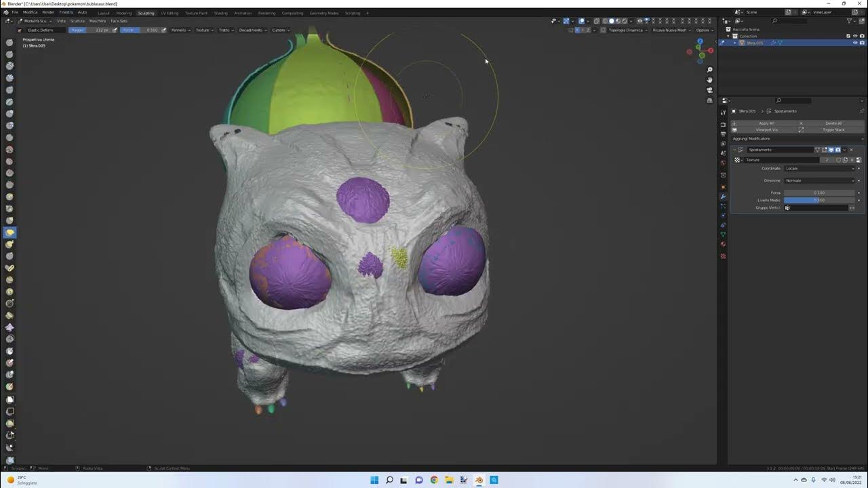Viewport: 868px width, 488px height.
Task: Open Chrome from the Windows taskbar
Action: click(x=434, y=480)
